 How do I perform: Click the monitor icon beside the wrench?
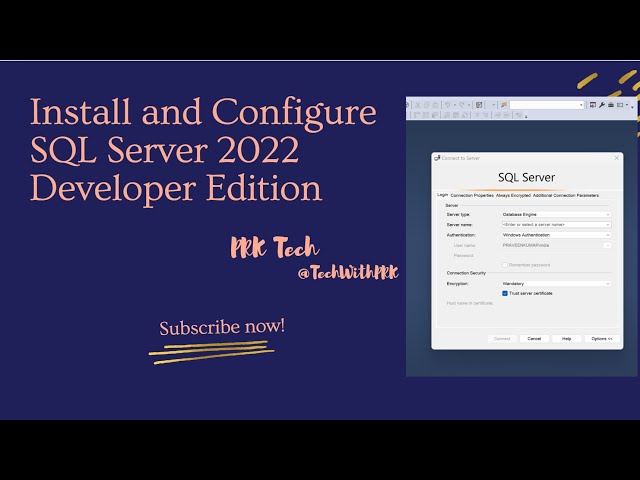[593, 105]
